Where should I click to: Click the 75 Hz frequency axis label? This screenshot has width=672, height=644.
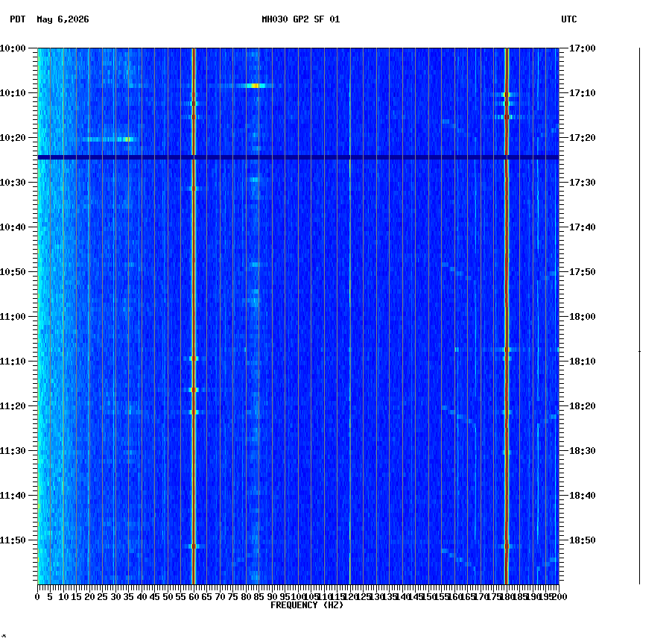pyautogui.click(x=232, y=597)
